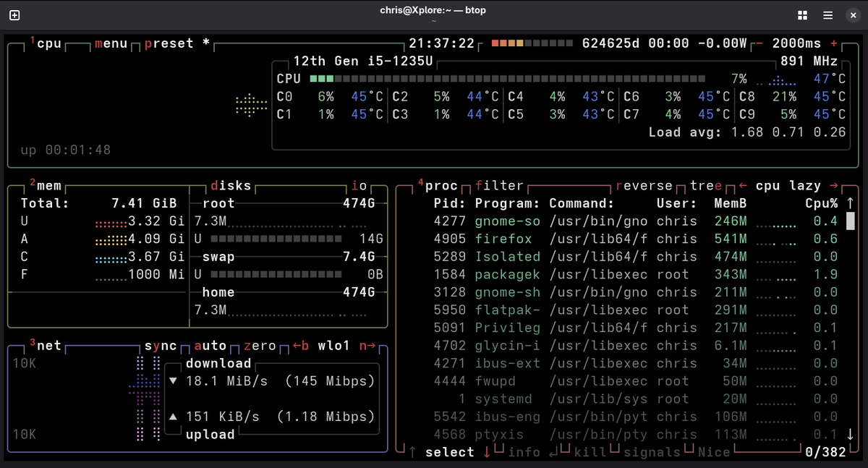Click the download speed 18.1 MiB/s
The image size is (868, 468).
[226, 380]
